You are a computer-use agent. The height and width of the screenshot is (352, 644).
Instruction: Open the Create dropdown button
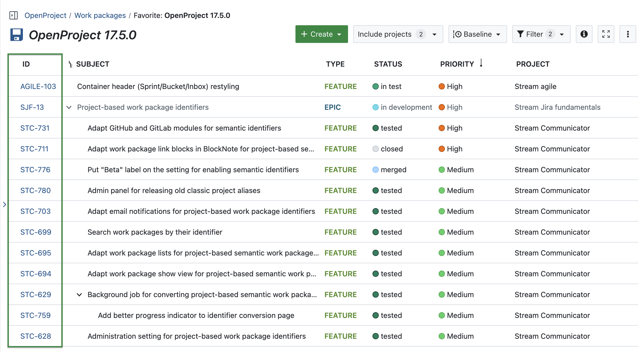tap(321, 34)
